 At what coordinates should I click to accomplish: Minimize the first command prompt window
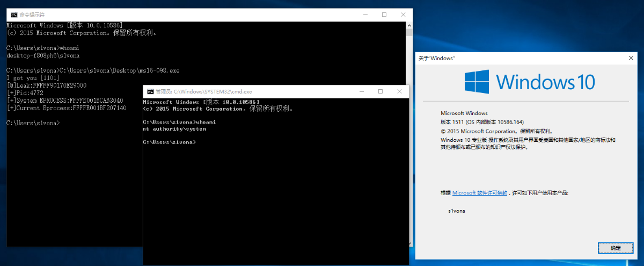click(364, 15)
